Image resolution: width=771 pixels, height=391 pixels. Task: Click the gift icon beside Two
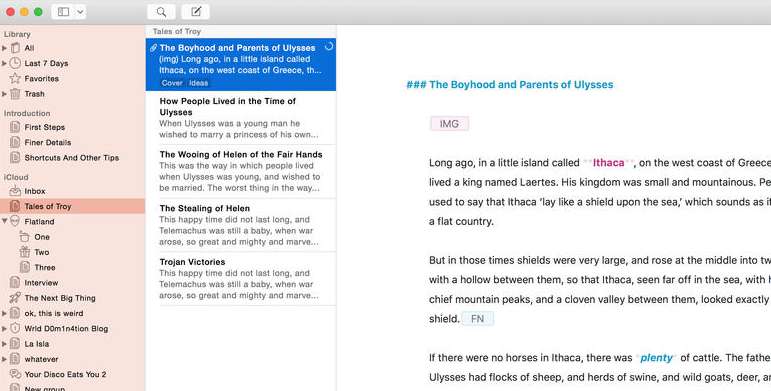[25, 252]
